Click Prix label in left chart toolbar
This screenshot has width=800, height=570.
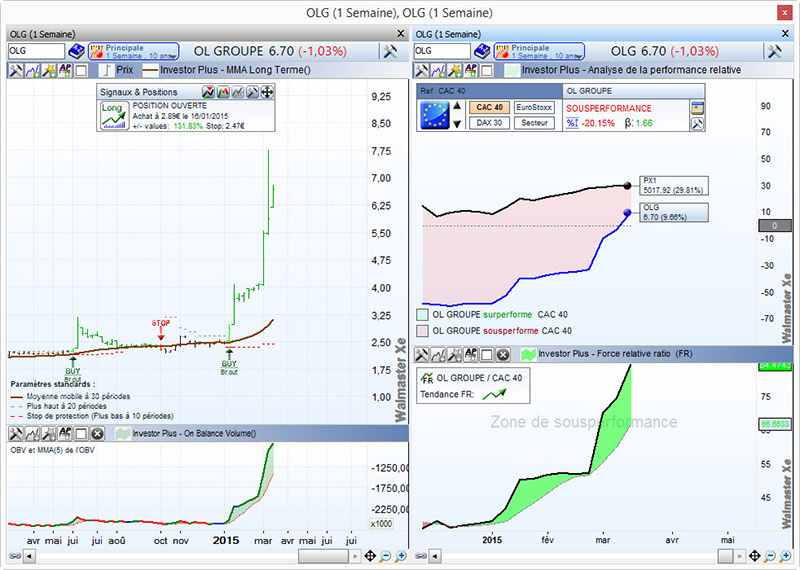(x=124, y=70)
